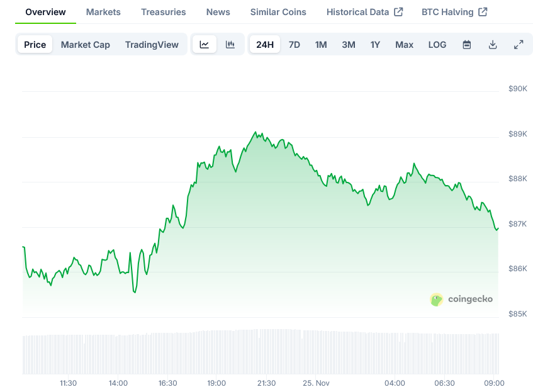Switch chart to TradingView mode
The width and height of the screenshot is (533, 392).
[x=152, y=45]
